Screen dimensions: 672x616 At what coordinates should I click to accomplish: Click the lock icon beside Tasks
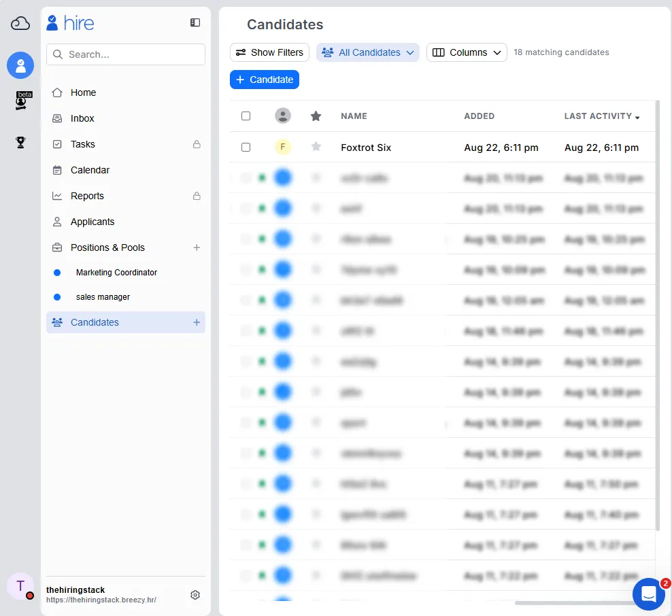197,144
